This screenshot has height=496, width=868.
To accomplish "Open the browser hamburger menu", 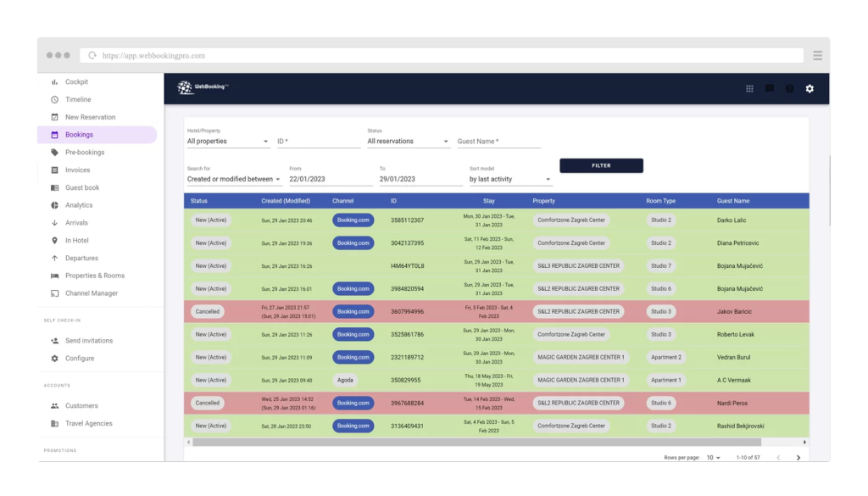I will (817, 55).
